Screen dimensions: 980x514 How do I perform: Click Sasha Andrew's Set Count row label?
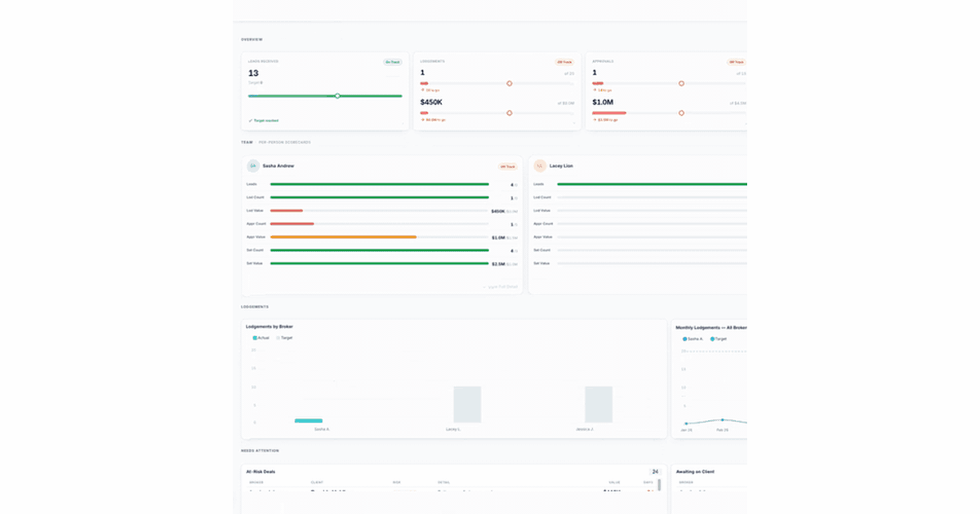click(255, 250)
